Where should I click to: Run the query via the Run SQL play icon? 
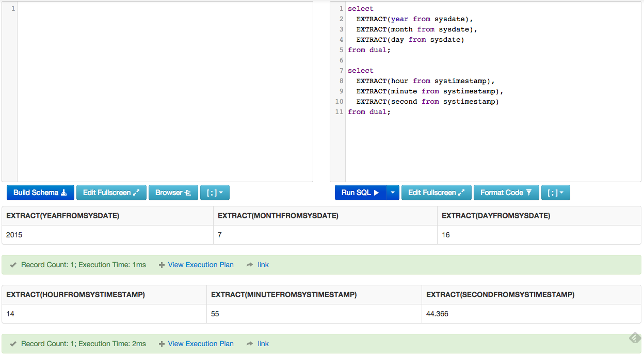point(375,192)
